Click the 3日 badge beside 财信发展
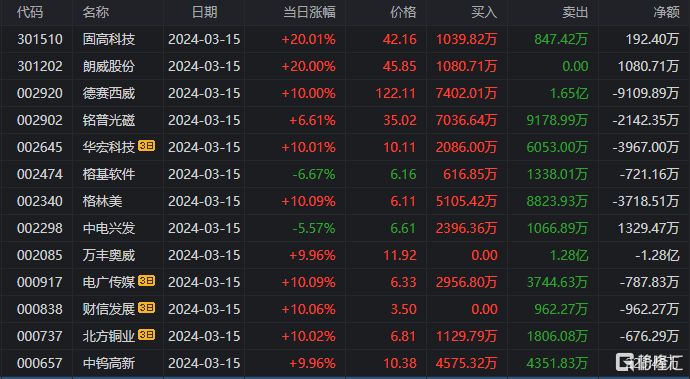The height and width of the screenshot is (379, 690). (147, 308)
